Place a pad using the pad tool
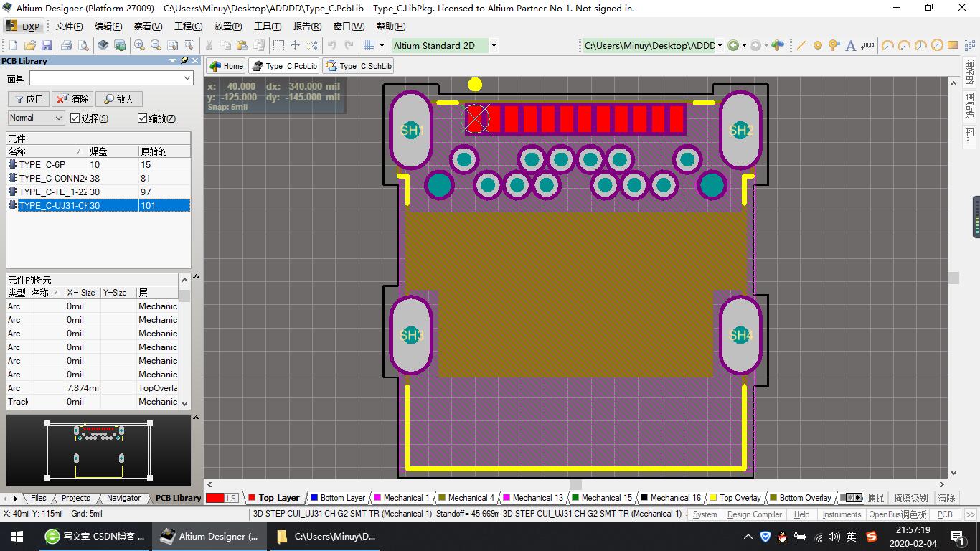The width and height of the screenshot is (980, 551). 818,45
